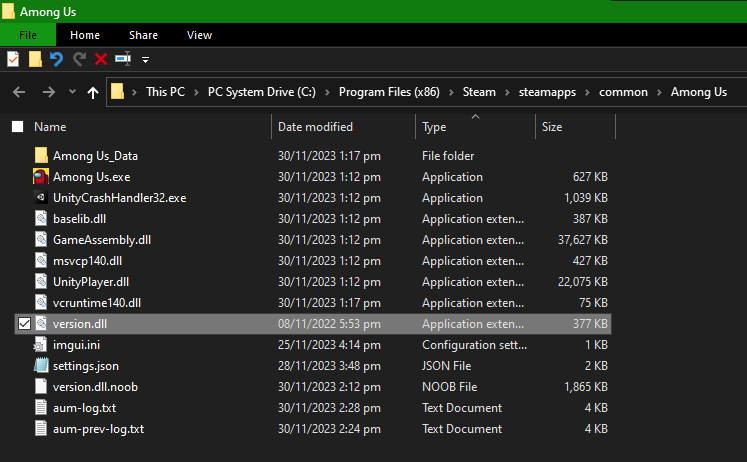Click the Among Us folder icon in title bar
747x462 pixels.
tap(8, 11)
